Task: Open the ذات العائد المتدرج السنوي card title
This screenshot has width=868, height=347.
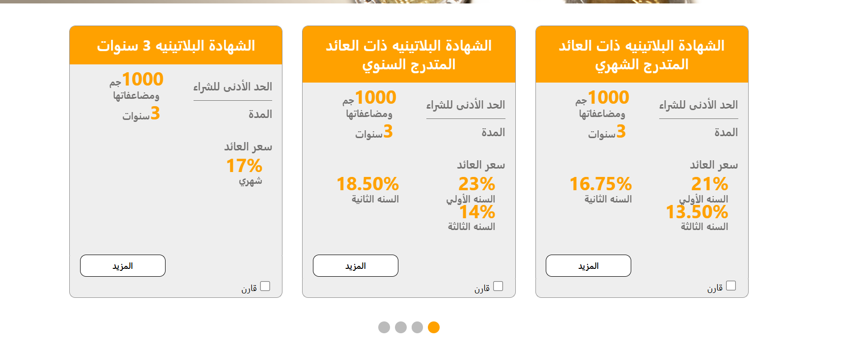Action: pyautogui.click(x=409, y=55)
